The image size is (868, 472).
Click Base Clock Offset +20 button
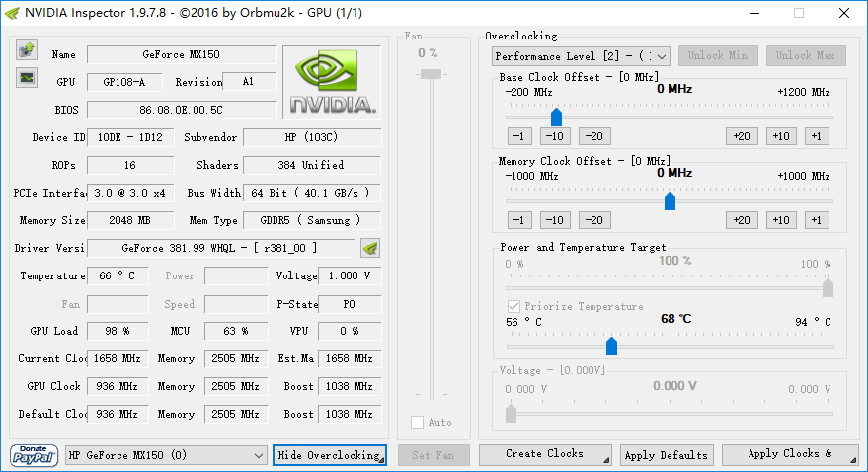tap(742, 136)
